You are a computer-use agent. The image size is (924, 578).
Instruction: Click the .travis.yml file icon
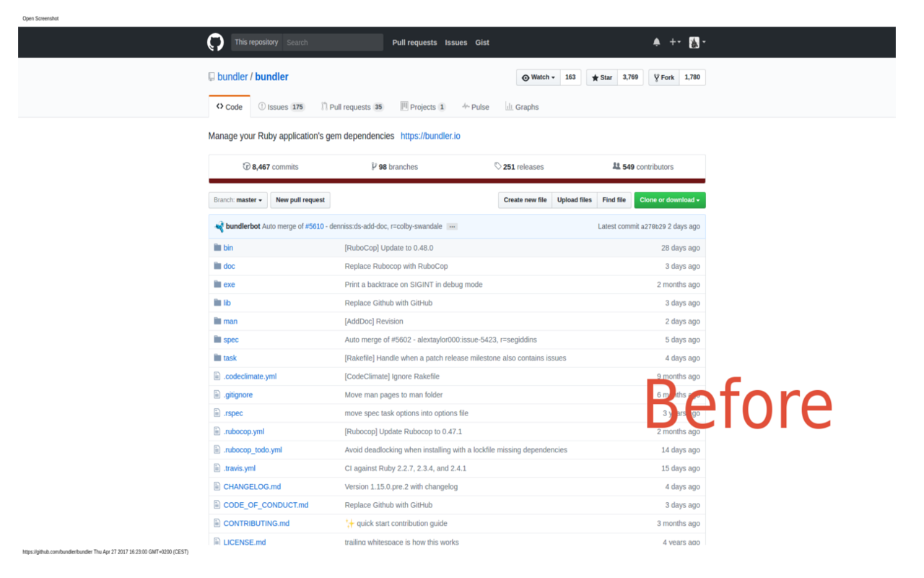(x=217, y=468)
